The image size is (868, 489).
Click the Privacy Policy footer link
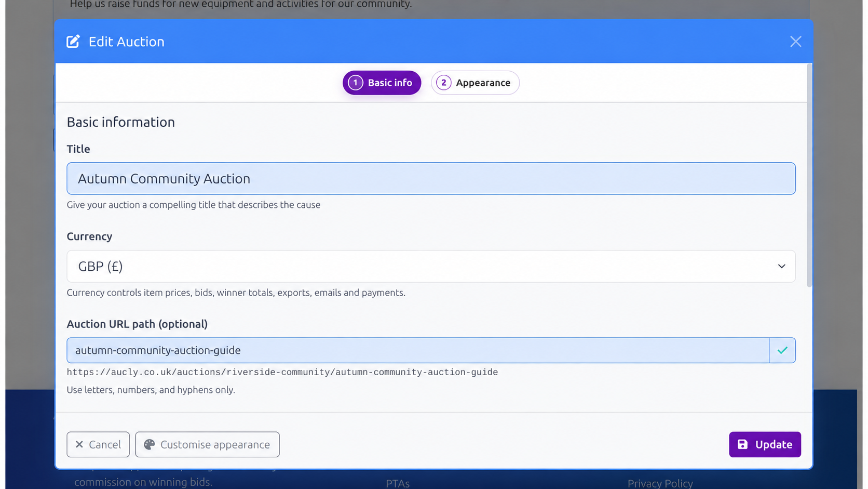[660, 483]
